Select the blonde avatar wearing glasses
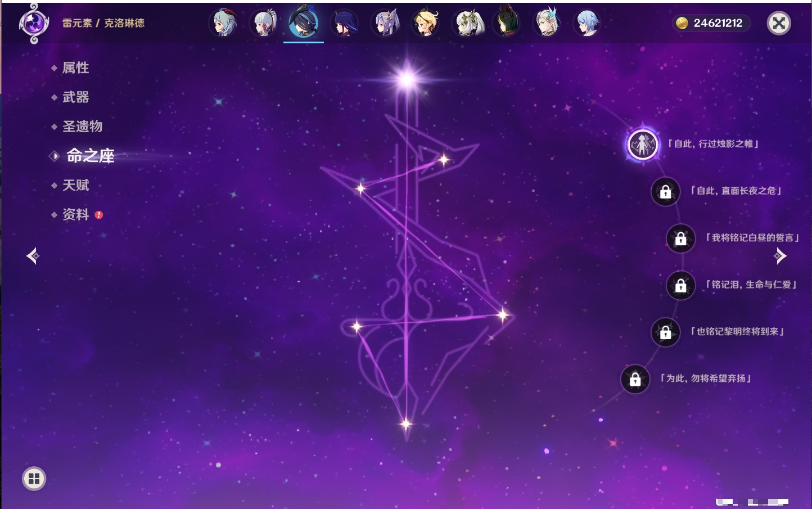Image resolution: width=812 pixels, height=509 pixels. click(425, 23)
